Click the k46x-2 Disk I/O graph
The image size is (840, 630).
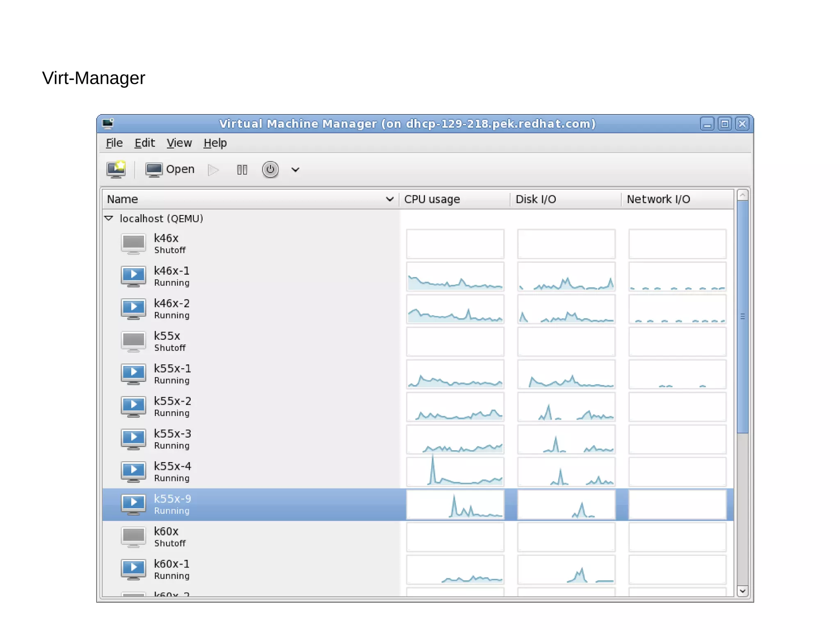tap(566, 309)
